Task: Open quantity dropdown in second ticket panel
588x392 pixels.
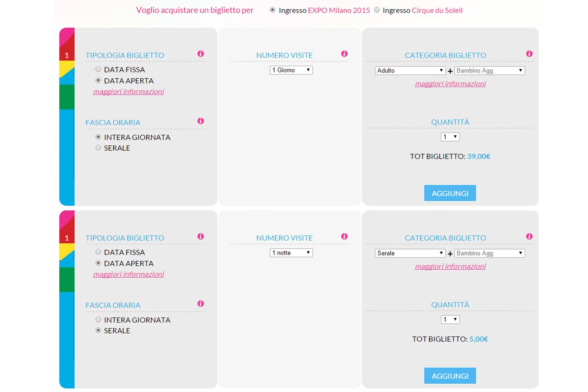Action: (450, 319)
